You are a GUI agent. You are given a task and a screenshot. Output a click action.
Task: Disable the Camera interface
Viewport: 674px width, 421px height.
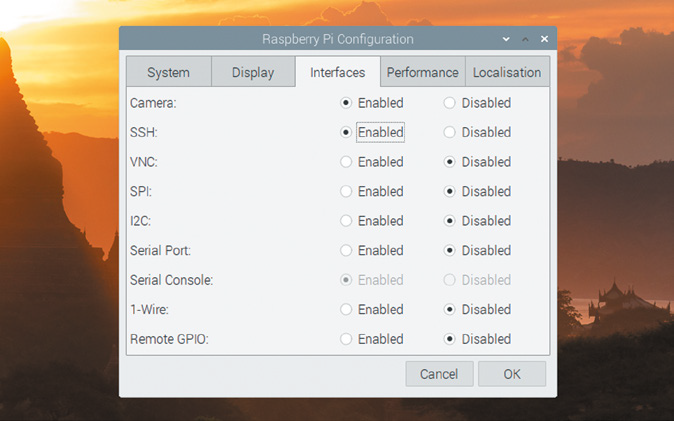450,103
